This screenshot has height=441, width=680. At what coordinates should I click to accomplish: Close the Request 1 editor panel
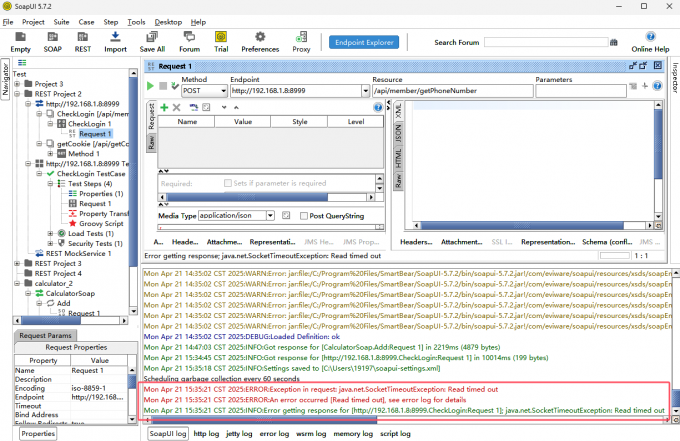(x=658, y=65)
